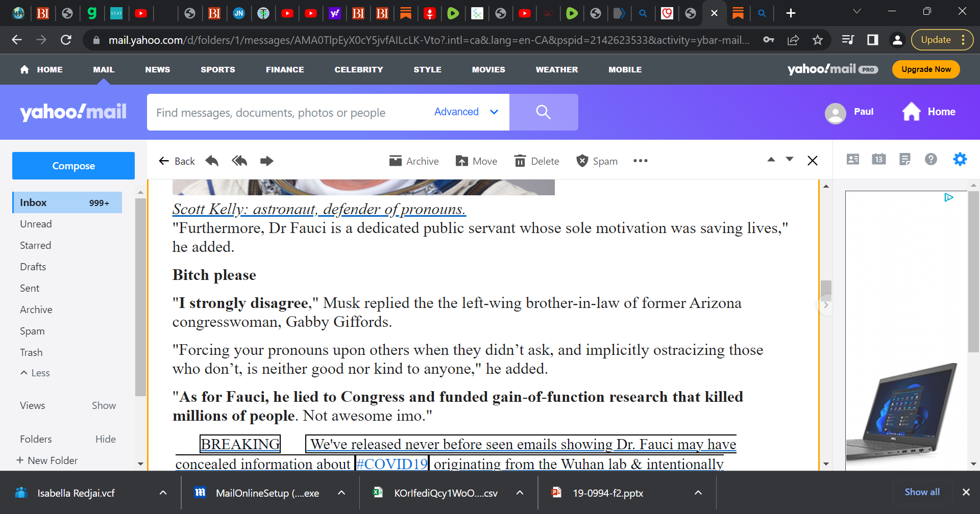Expand the Advanced search dropdown

point(466,112)
